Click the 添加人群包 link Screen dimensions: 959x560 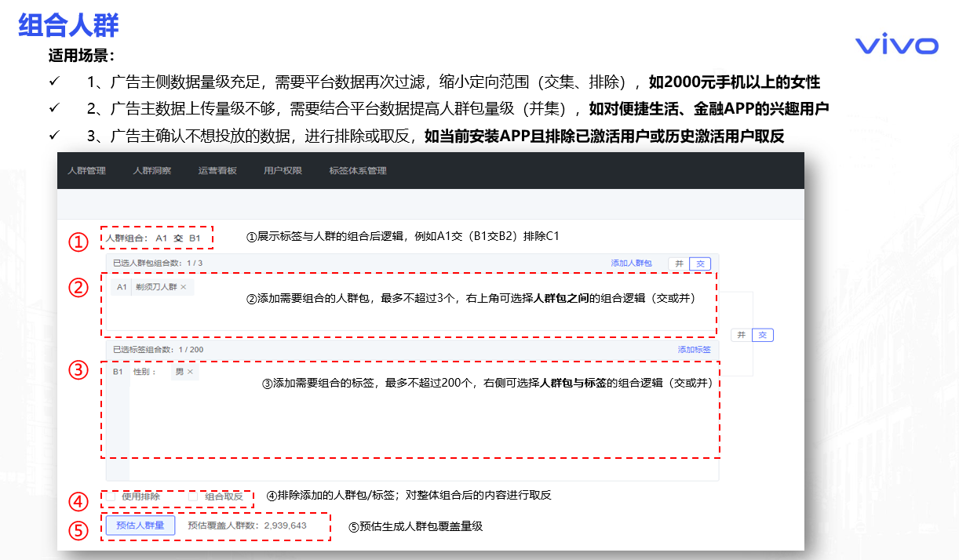tap(631, 264)
